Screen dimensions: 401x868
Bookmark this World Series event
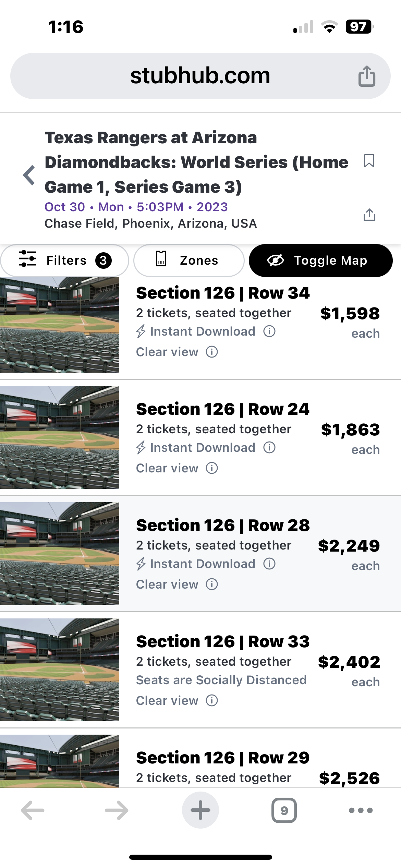click(x=369, y=161)
